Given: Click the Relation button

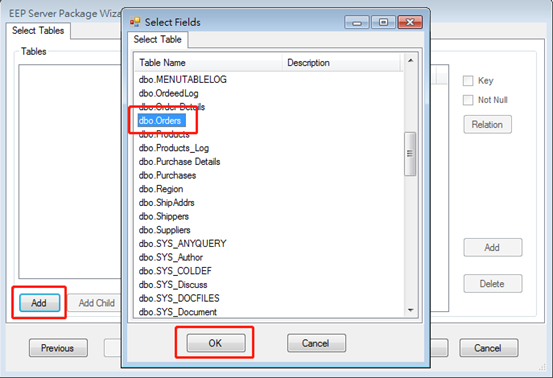Looking at the screenshot, I should pos(487,124).
